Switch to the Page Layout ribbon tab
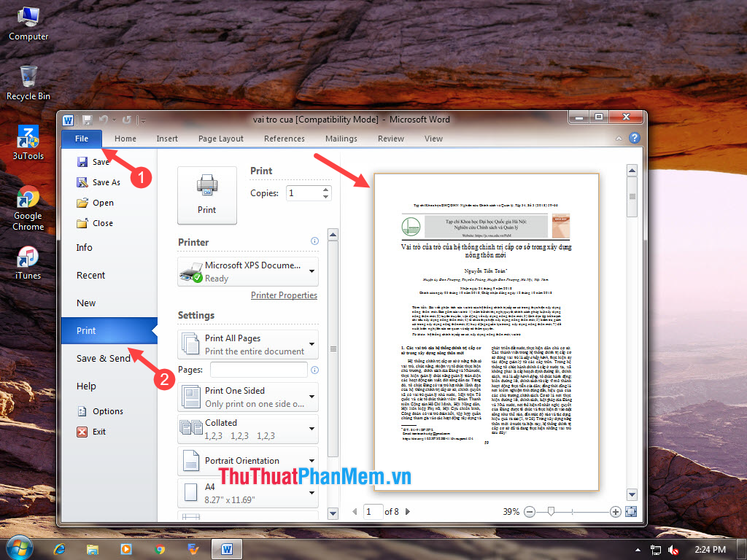The height and width of the screenshot is (560, 747). click(x=221, y=139)
